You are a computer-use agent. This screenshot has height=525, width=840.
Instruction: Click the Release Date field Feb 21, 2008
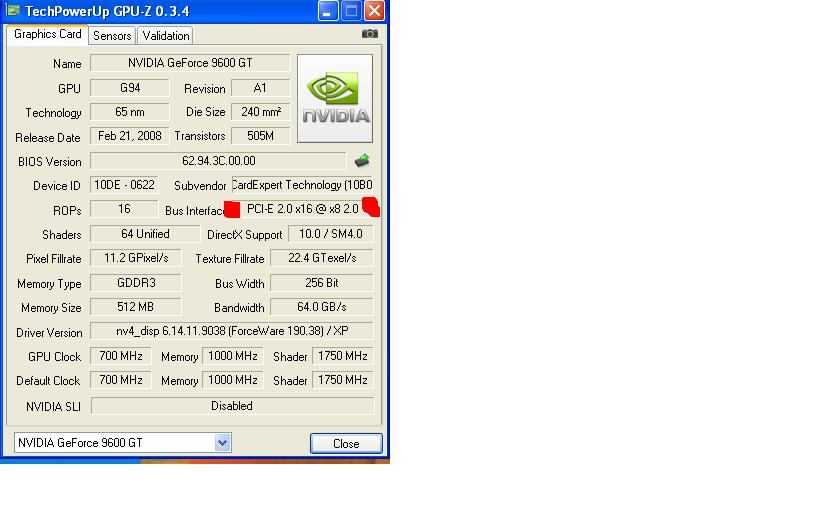[130, 136]
